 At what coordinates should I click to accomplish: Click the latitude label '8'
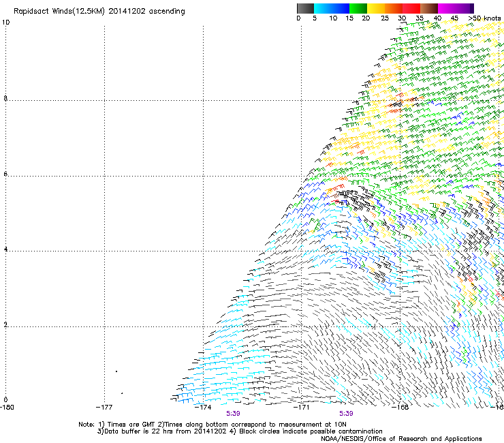(5, 98)
